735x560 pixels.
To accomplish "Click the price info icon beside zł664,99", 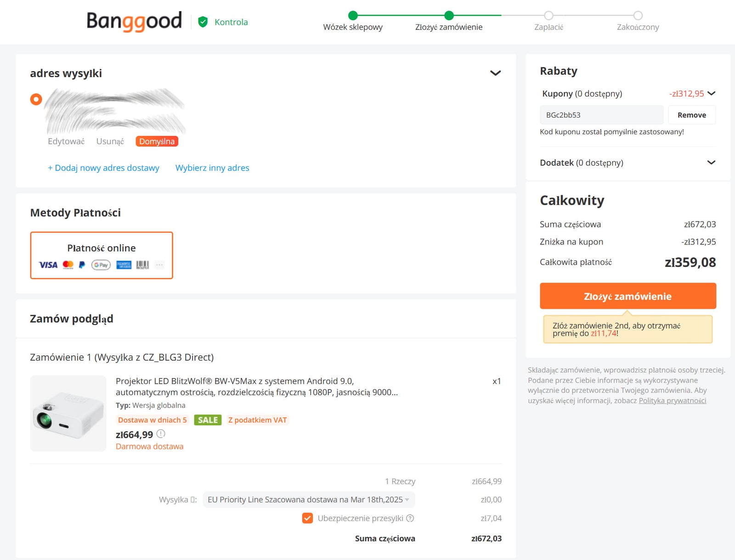I will coord(161,434).
